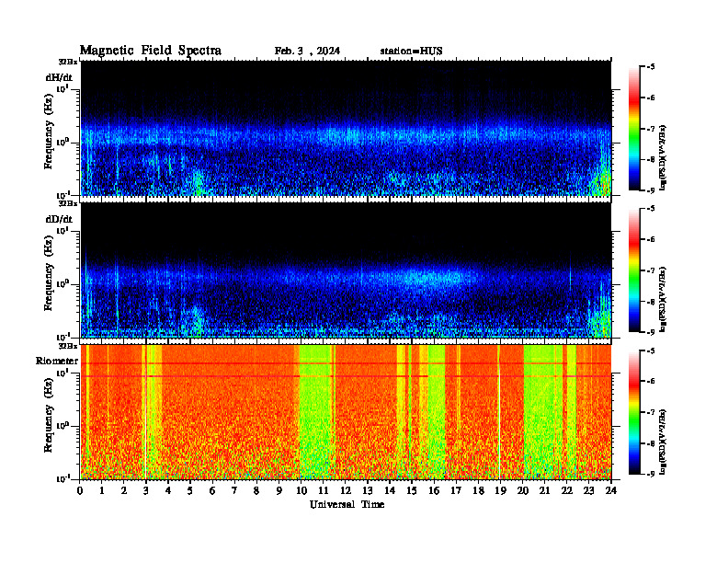Image resolution: width=728 pixels, height=563 pixels.
Task: Click the hour "23" tick label
Action: tap(588, 491)
